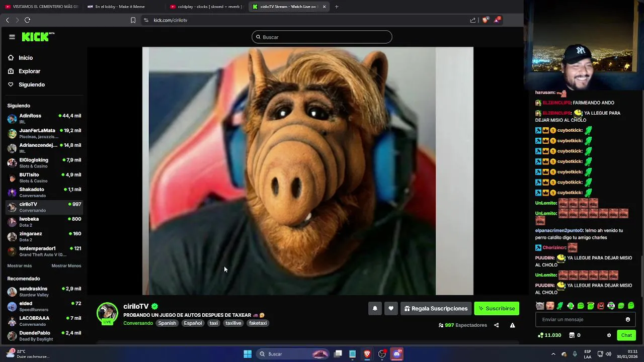Select the taxilive tag
This screenshot has width=644, height=362.
pyautogui.click(x=233, y=323)
